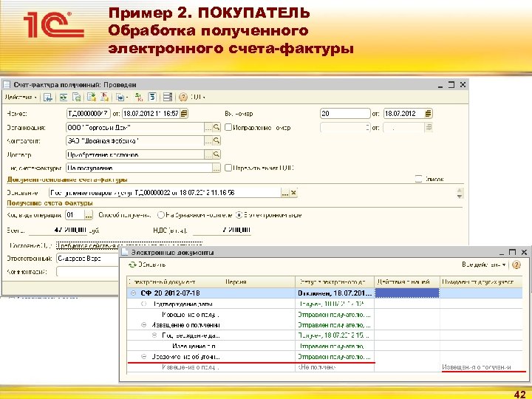Click the НДС amount 7 200,00
532x399 pixels.
tap(222, 230)
